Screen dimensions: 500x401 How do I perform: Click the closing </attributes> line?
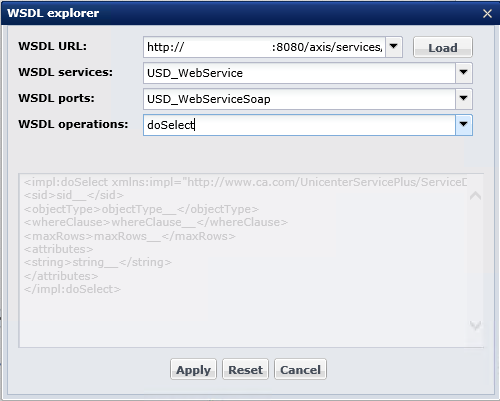(61, 276)
